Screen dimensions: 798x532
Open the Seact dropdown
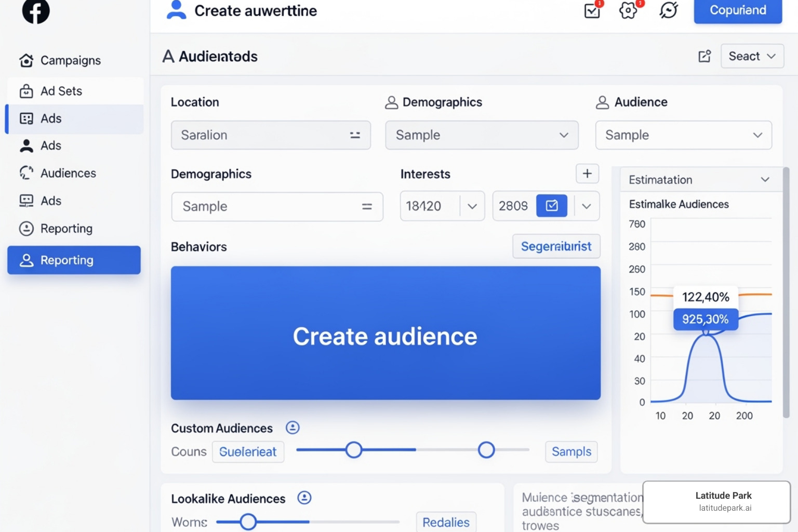(x=752, y=56)
